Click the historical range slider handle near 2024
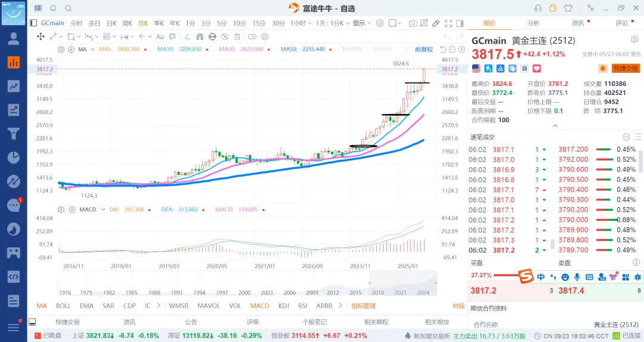This screenshot has width=644, height=342. (x=436, y=283)
